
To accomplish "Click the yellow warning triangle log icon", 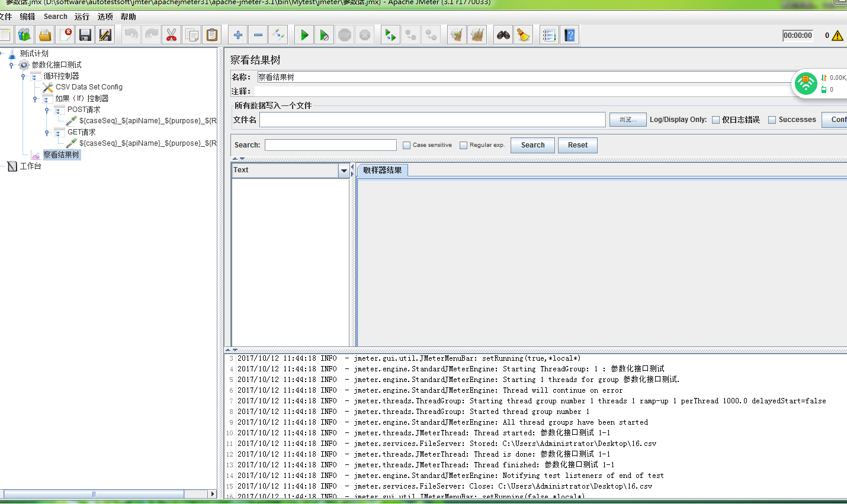I will [838, 36].
